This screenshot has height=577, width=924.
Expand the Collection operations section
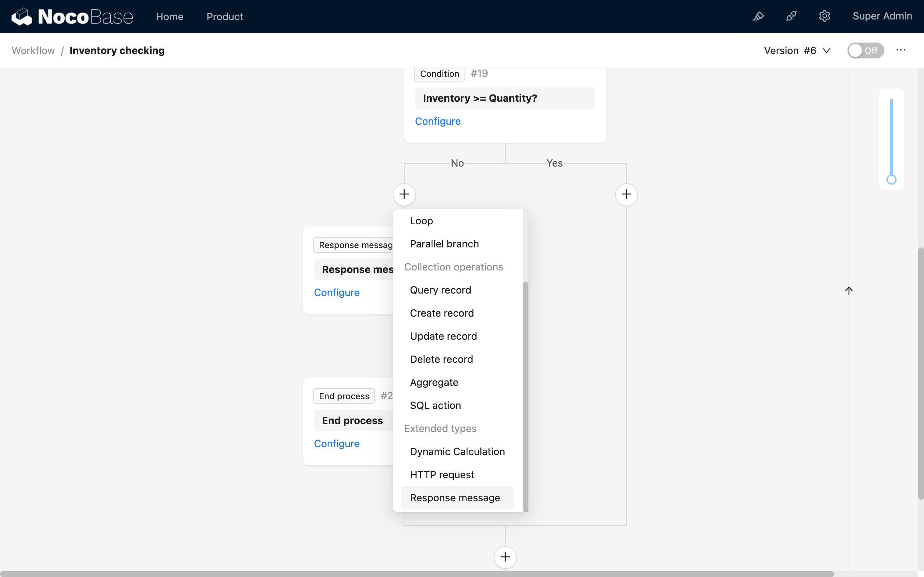[x=454, y=267]
